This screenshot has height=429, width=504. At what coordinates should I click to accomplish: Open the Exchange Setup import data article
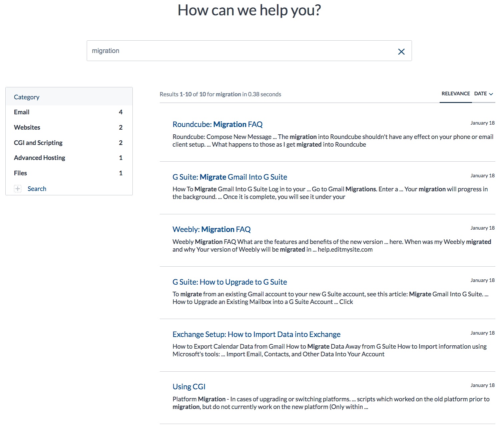pos(256,334)
